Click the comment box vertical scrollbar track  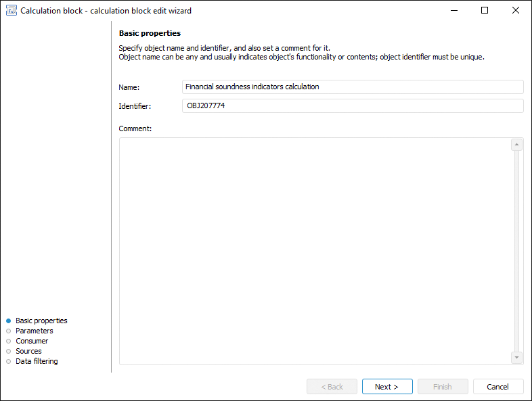517,251
